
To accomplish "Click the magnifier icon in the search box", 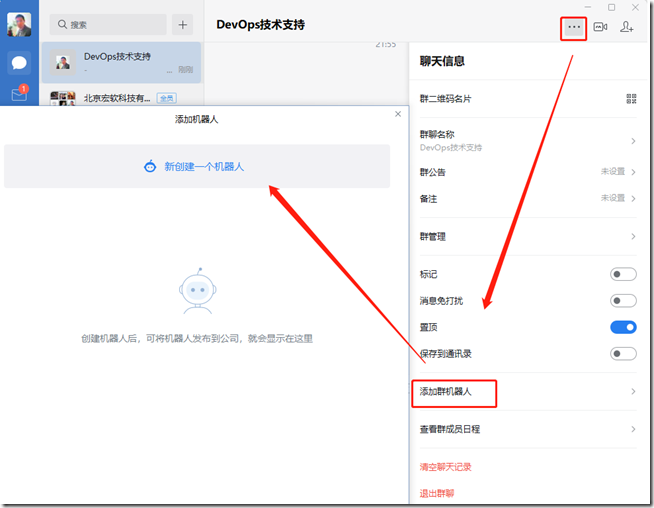I will (x=62, y=25).
